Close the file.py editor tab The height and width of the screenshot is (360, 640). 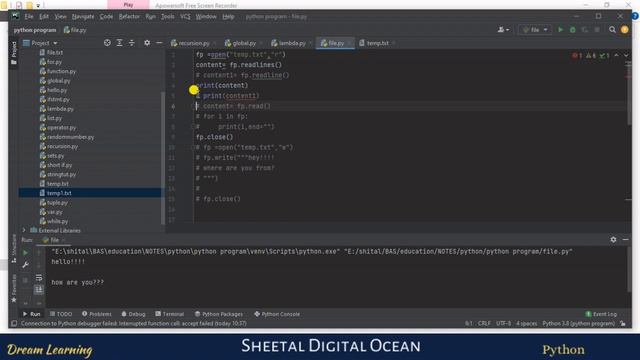[x=349, y=43]
